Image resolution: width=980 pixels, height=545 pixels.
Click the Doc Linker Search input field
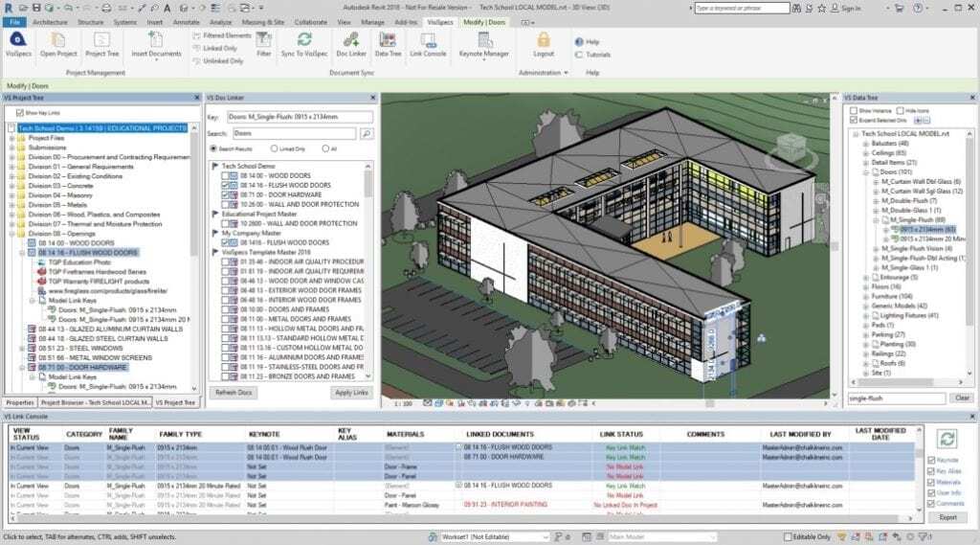pyautogui.click(x=294, y=133)
